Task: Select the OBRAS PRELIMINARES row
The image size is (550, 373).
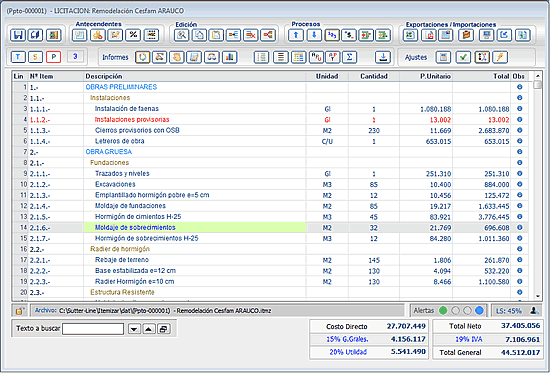Action: [x=270, y=87]
